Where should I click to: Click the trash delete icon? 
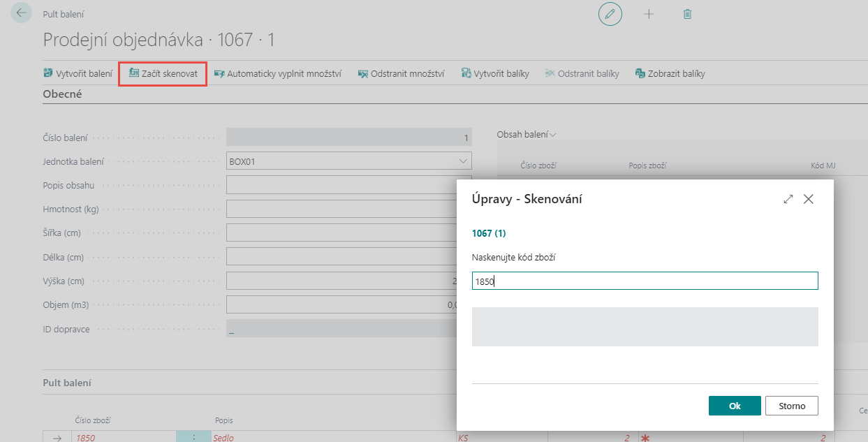(x=687, y=14)
